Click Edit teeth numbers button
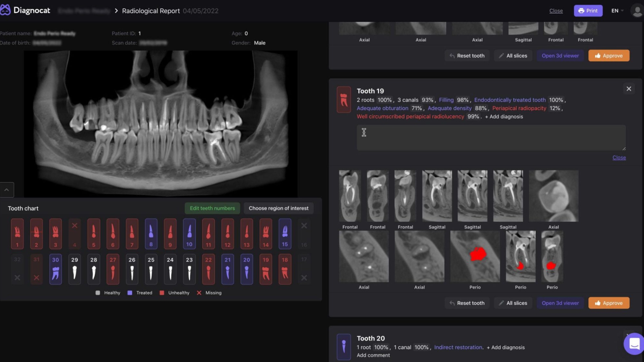Screen dimensions: 644x362 pyautogui.click(x=212, y=208)
